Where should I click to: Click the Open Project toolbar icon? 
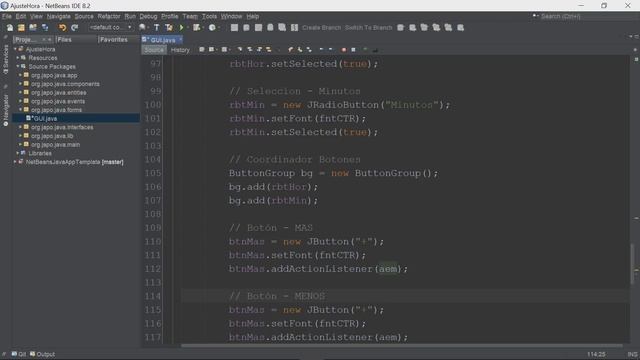(x=33, y=28)
